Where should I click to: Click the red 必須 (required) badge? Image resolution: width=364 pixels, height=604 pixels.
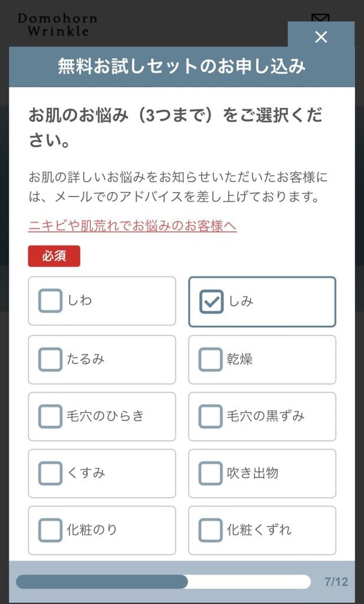point(54,256)
